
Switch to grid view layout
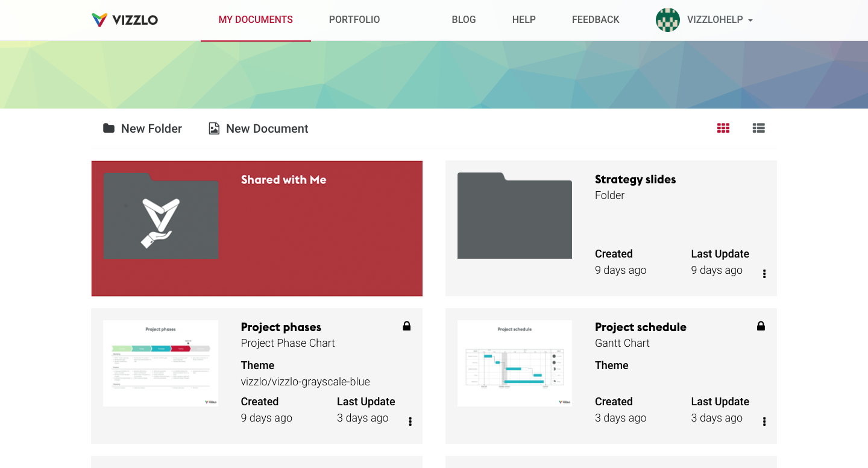723,128
